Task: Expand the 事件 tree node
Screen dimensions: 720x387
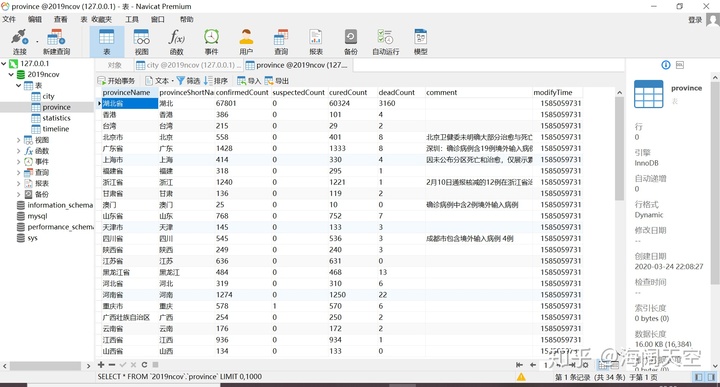Action: [x=19, y=162]
